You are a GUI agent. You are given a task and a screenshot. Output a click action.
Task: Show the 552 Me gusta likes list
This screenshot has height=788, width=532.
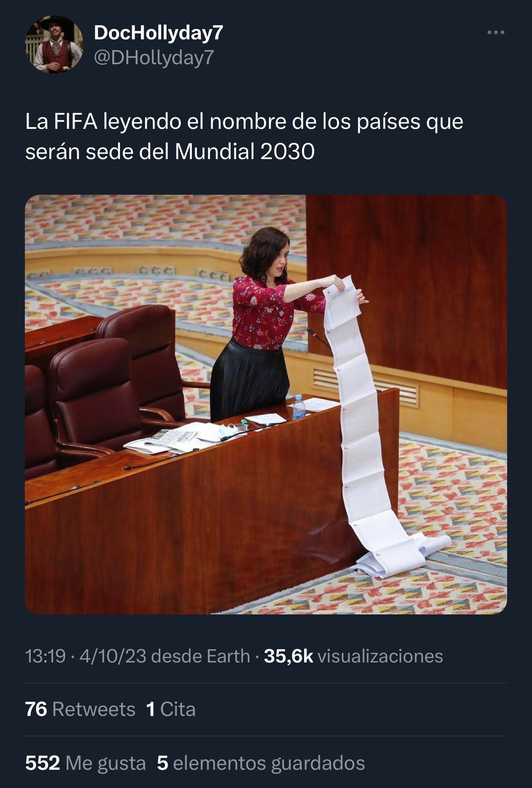(85, 763)
